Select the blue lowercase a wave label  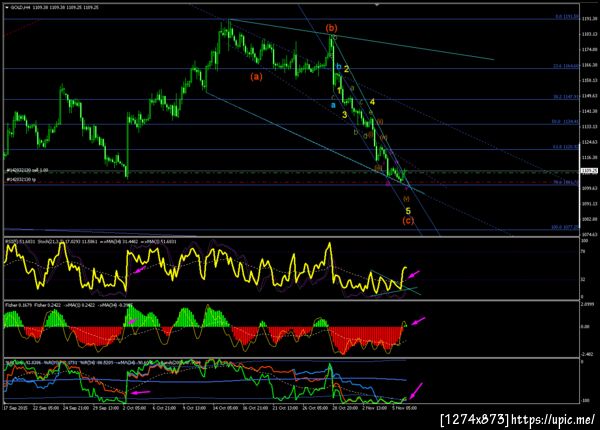point(333,105)
